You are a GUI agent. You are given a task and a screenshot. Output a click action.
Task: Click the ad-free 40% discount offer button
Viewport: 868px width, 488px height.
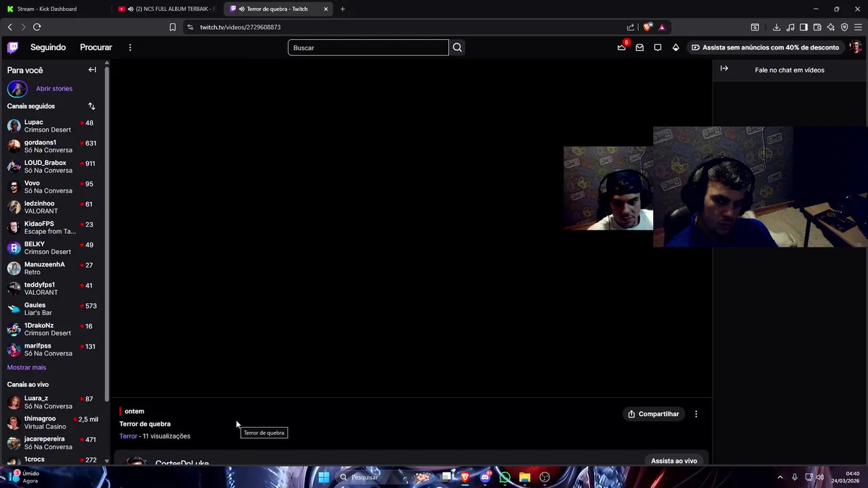(x=765, y=47)
